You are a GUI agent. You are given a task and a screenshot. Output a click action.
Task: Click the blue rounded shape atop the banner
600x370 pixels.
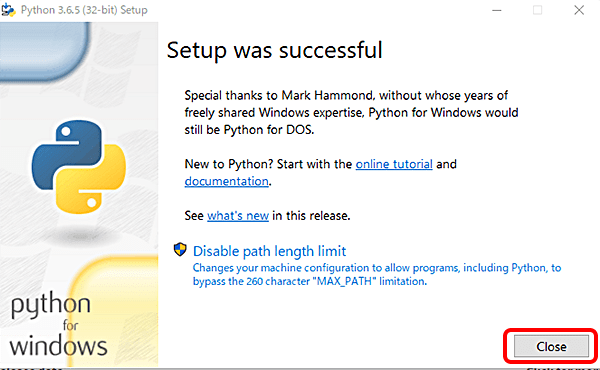click(x=45, y=51)
